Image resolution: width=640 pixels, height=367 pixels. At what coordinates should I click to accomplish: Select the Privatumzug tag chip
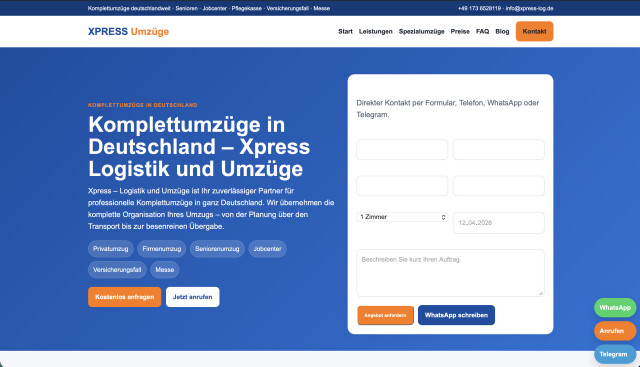pyautogui.click(x=111, y=249)
